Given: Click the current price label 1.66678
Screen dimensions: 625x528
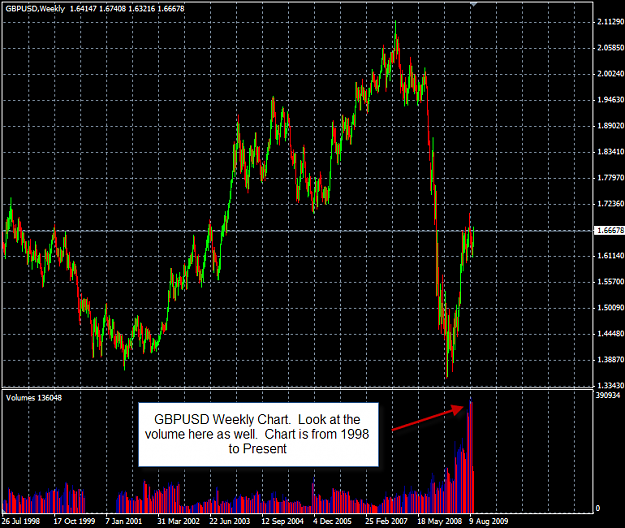Looking at the screenshot, I should click(610, 230).
